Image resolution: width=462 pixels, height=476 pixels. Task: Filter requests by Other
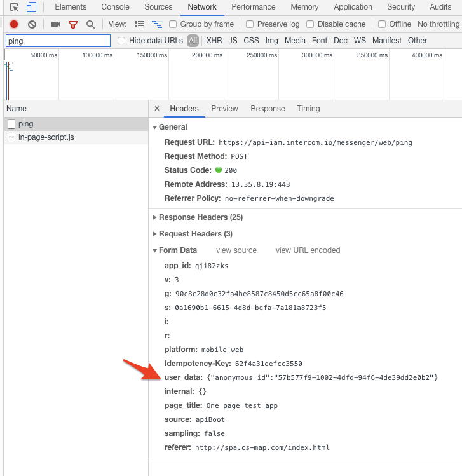click(x=418, y=41)
